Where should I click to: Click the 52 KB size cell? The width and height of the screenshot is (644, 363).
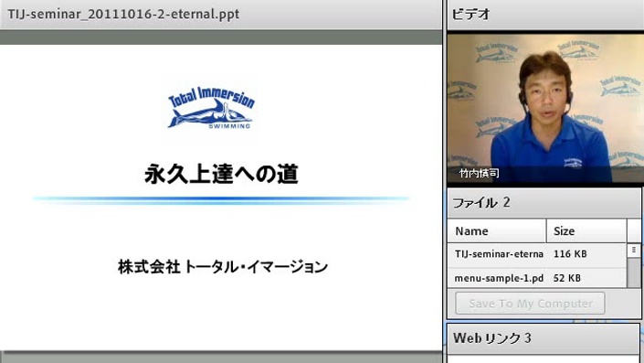(566, 278)
